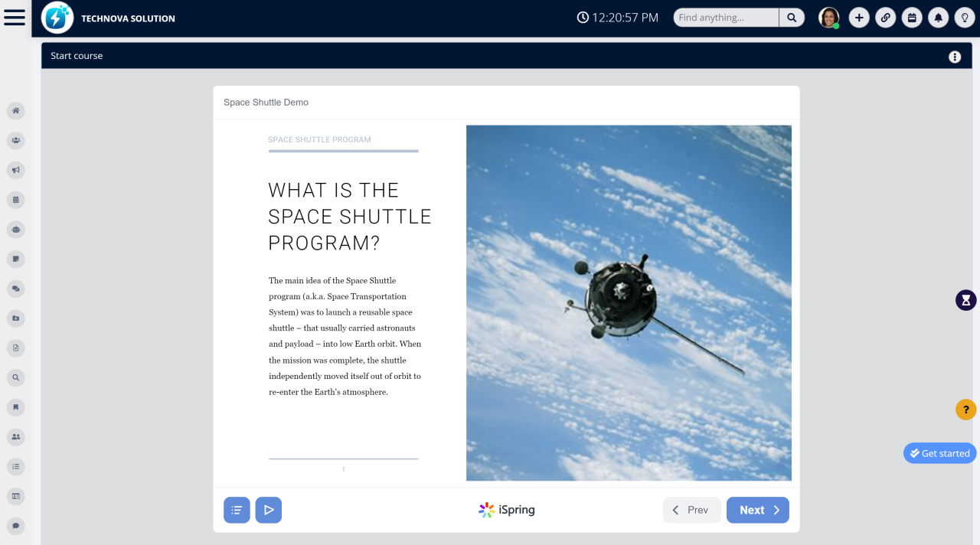Viewport: 980px width, 545px height.
Task: Open course info with the info icon
Action: pyautogui.click(x=954, y=56)
